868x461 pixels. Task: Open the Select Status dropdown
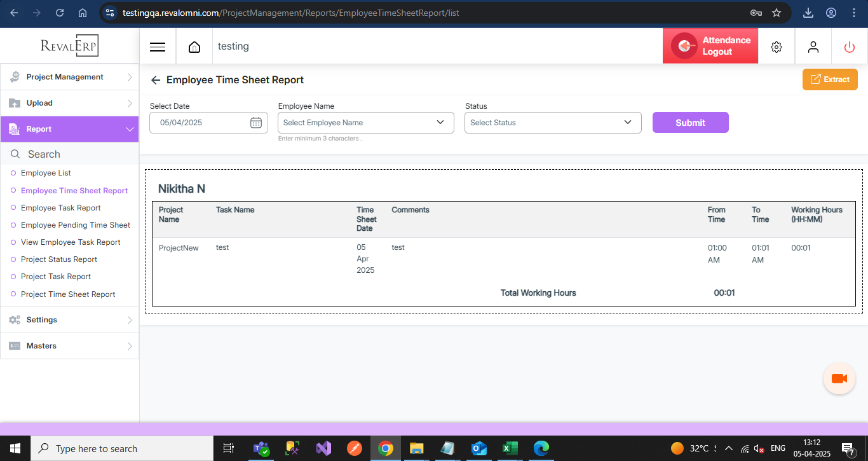pyautogui.click(x=553, y=123)
